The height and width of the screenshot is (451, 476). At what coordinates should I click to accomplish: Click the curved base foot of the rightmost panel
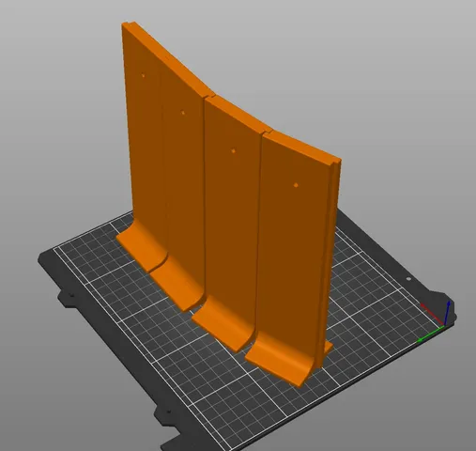pos(279,360)
